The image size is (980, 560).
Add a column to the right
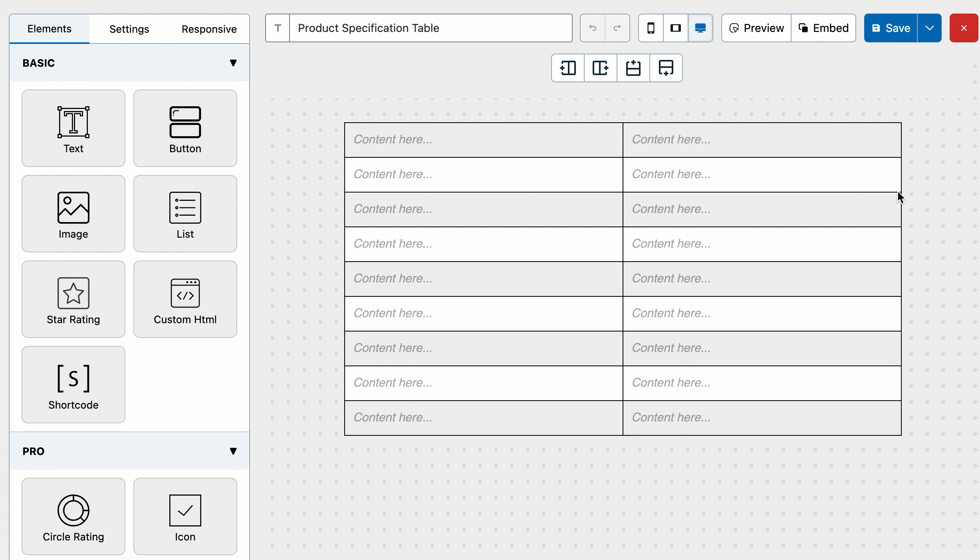[600, 68]
